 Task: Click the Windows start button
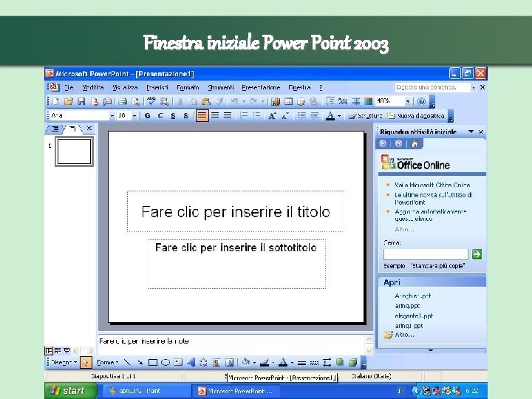pyautogui.click(x=71, y=391)
